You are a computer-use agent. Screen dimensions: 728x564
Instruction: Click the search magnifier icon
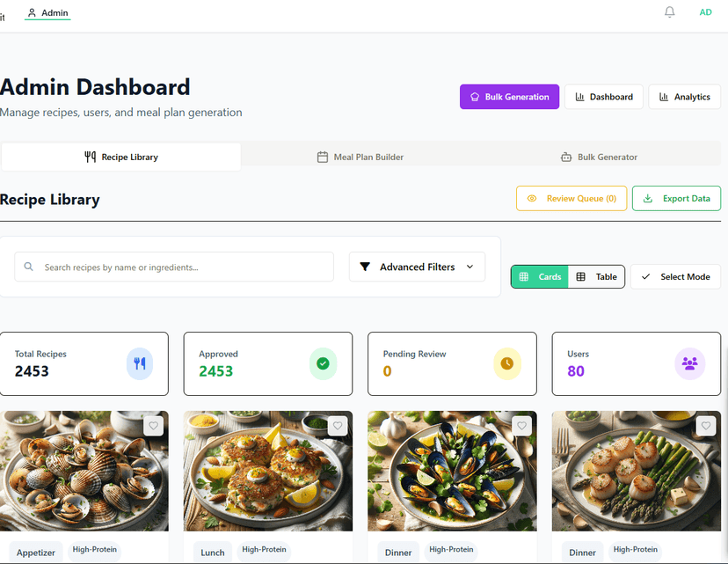(28, 267)
